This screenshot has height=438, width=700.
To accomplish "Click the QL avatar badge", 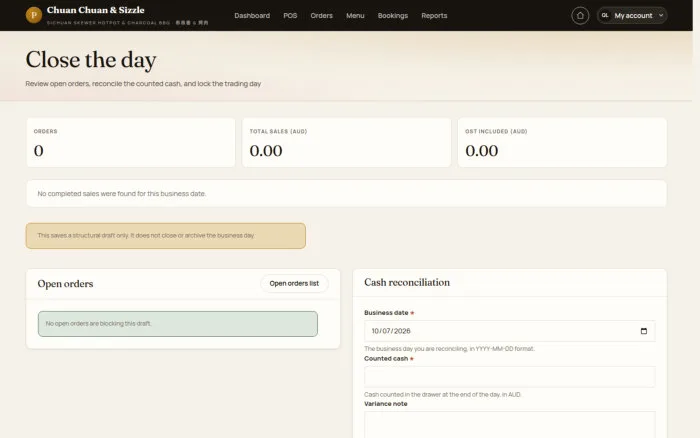I will [605, 15].
